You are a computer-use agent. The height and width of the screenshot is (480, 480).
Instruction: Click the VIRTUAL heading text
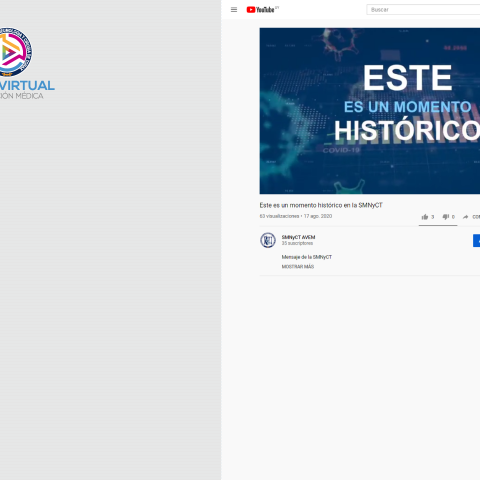[x=27, y=85]
